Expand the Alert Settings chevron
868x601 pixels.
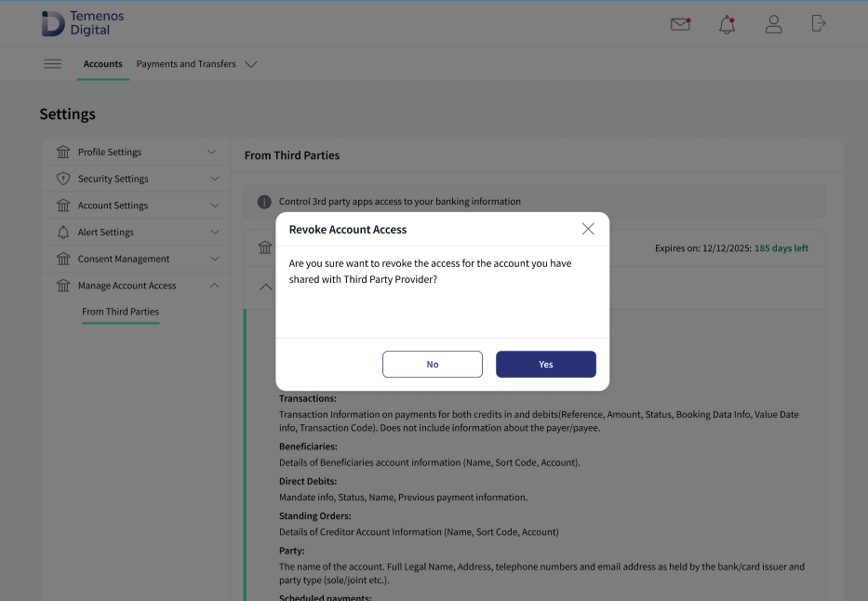(215, 232)
